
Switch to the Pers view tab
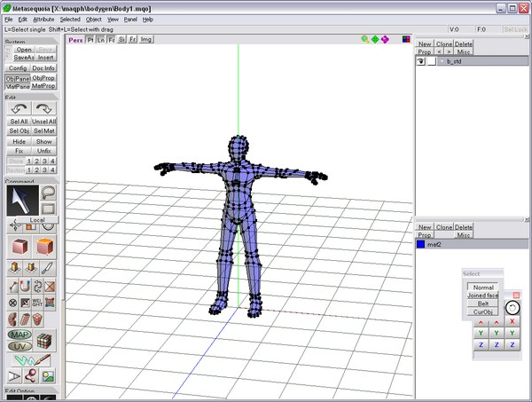pyautogui.click(x=75, y=39)
